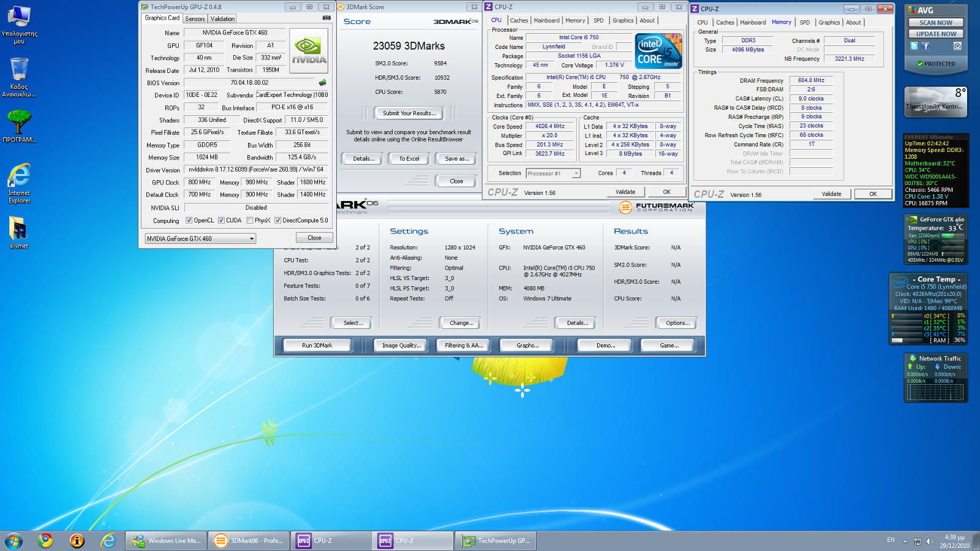The image size is (980, 551).
Task: Click the AVG Twitter icon
Action: (914, 46)
